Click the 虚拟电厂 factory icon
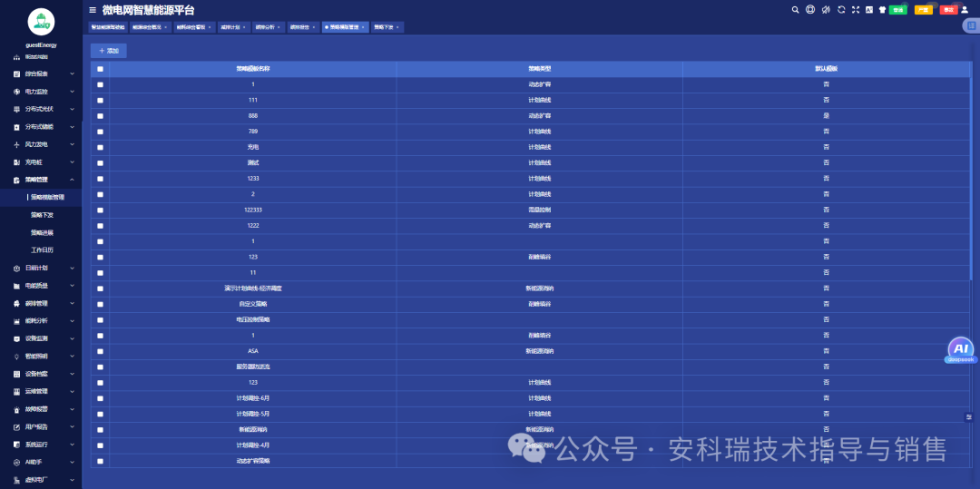 point(17,480)
